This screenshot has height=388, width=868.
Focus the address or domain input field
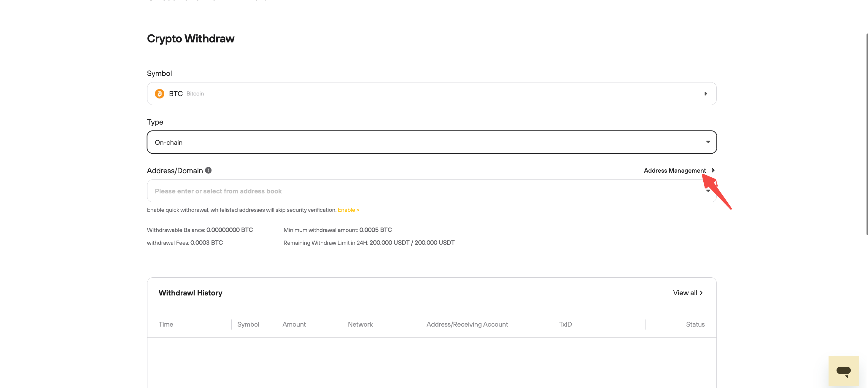coord(432,191)
